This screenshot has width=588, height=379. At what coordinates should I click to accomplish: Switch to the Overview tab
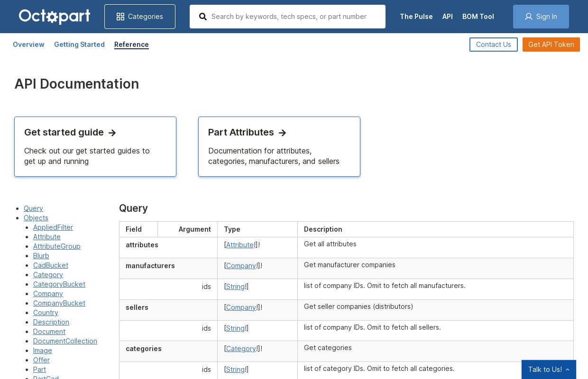pos(28,45)
